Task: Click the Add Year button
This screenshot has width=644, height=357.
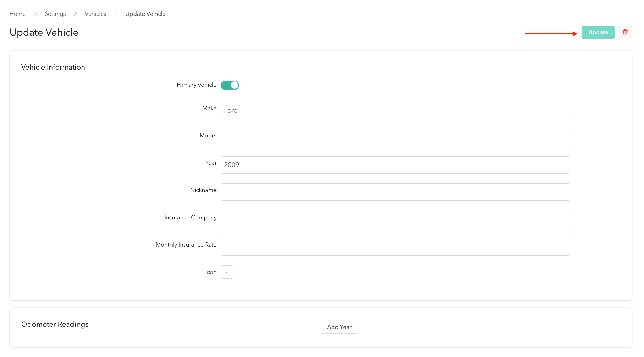Action: (339, 327)
